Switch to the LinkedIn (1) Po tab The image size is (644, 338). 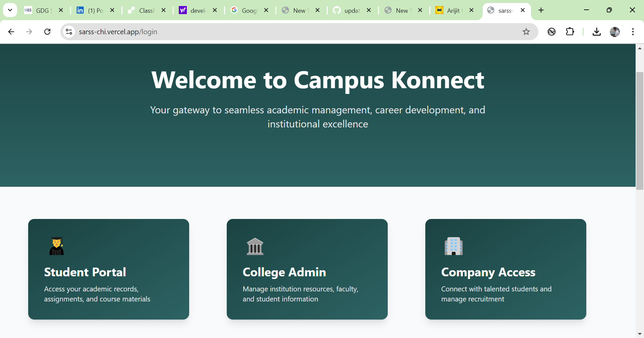tap(90, 10)
